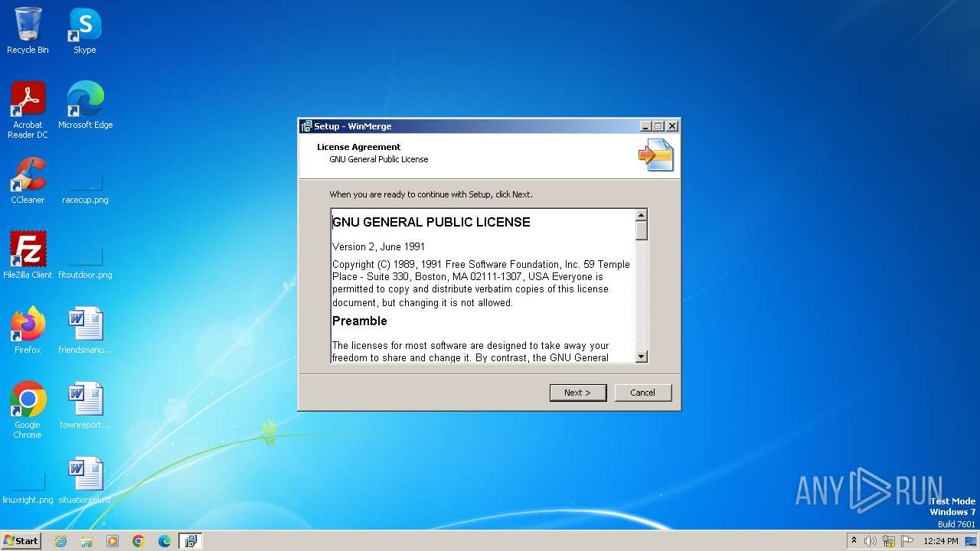Click Next to continue setup
This screenshot has height=551, width=980.
pyautogui.click(x=578, y=393)
